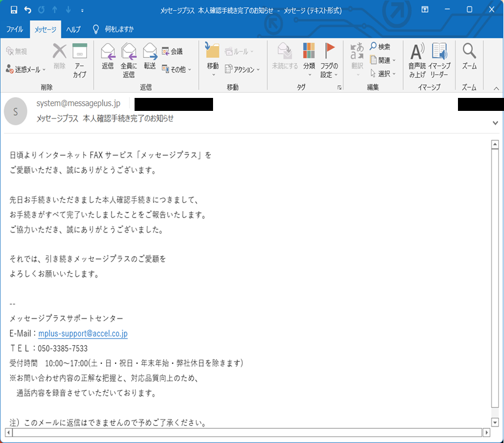Viewport: 504px width, 443px height.
Task: Reply to the sender with 返信
Action: 107,57
